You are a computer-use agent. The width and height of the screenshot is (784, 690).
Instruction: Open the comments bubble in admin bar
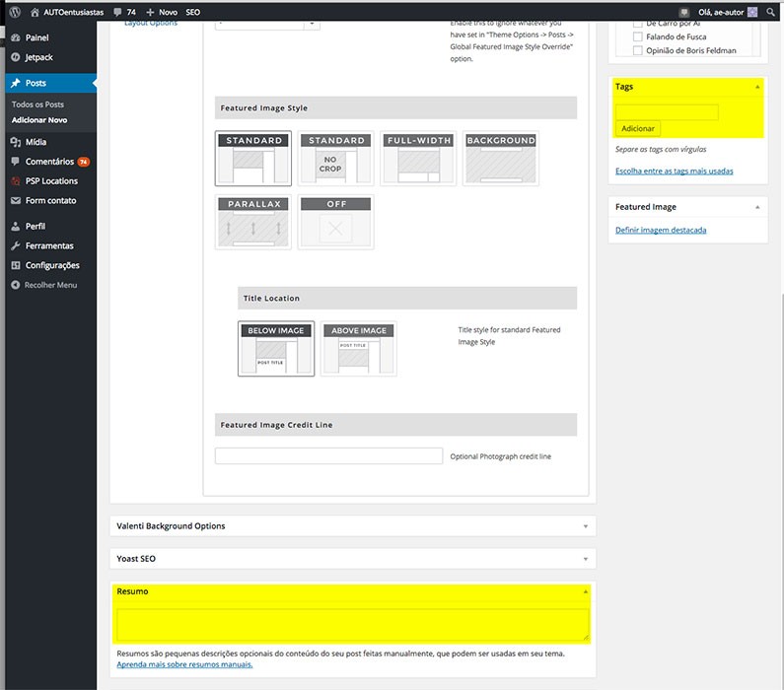coord(124,11)
